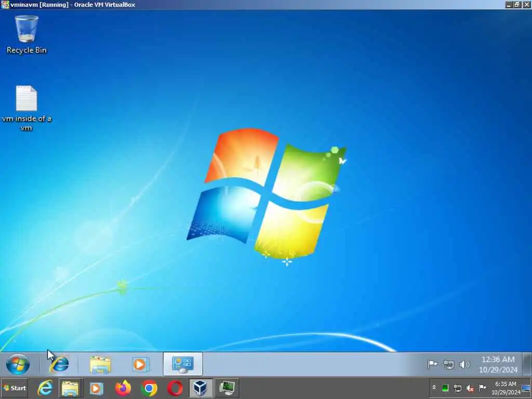Image resolution: width=532 pixels, height=399 pixels.
Task: Restore down the VirtualBox VM window
Action: click(x=517, y=5)
